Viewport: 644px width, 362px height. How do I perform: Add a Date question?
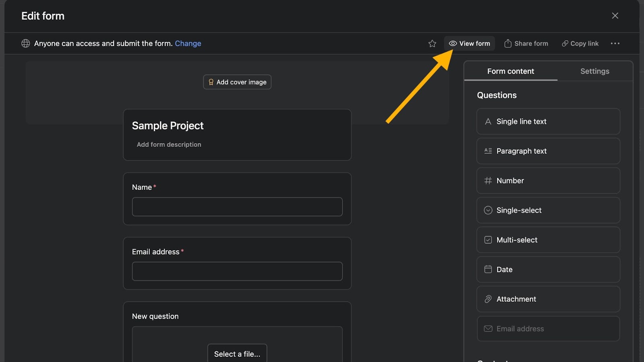(x=548, y=269)
